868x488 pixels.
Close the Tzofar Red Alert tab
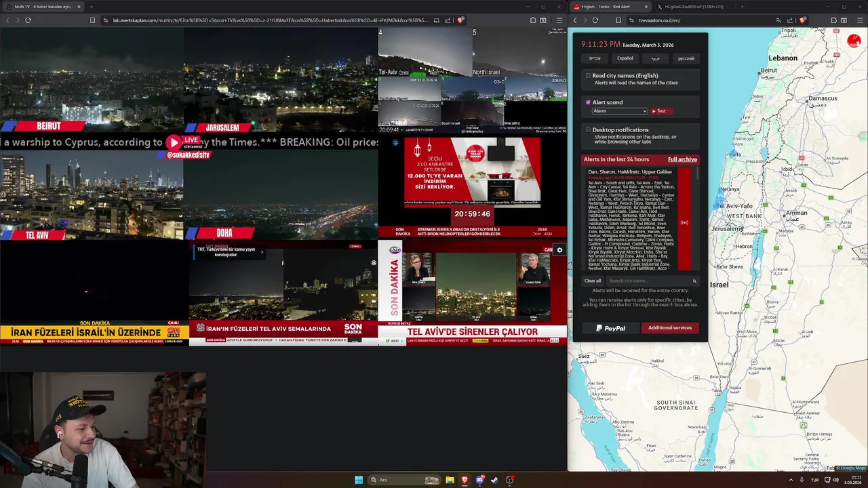tap(646, 7)
